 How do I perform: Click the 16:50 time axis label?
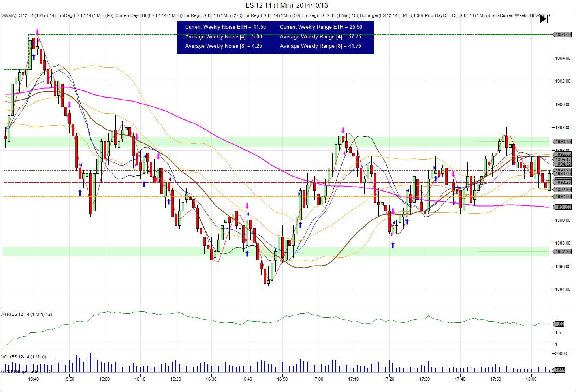point(282,379)
